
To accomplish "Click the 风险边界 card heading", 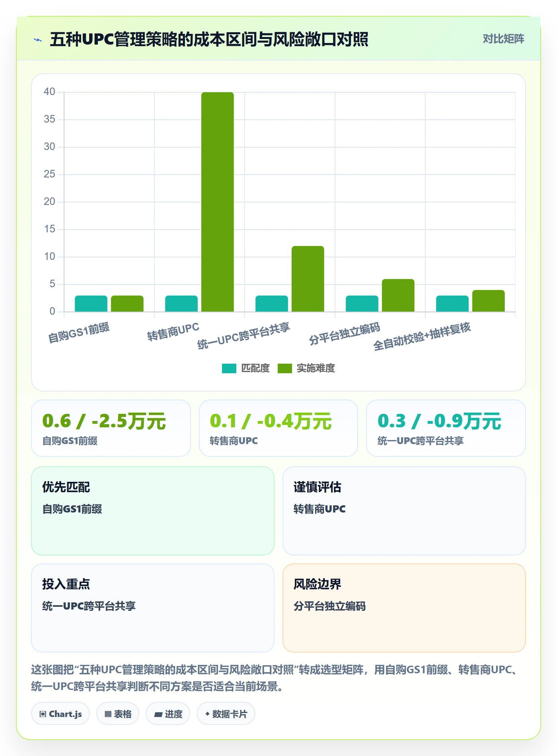I will 317,584.
